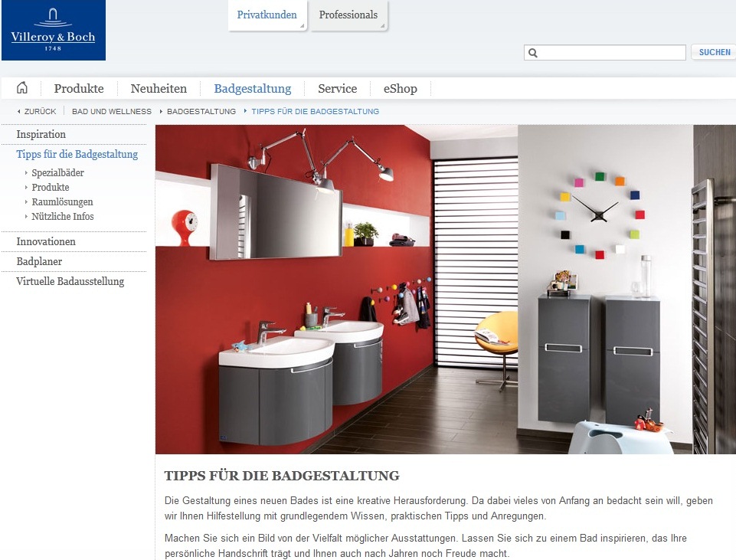Image resolution: width=736 pixels, height=560 pixels.
Task: Open Spezialbäder sidebar subitem
Action: point(57,172)
